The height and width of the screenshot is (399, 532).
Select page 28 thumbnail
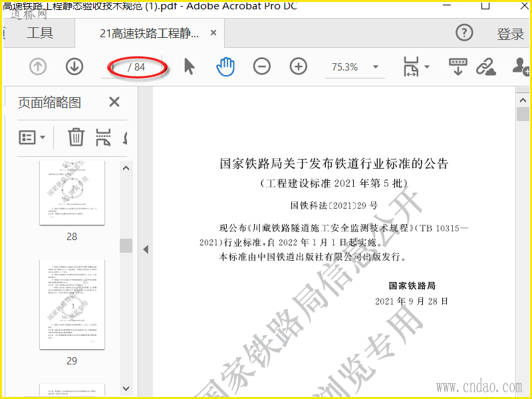click(72, 193)
